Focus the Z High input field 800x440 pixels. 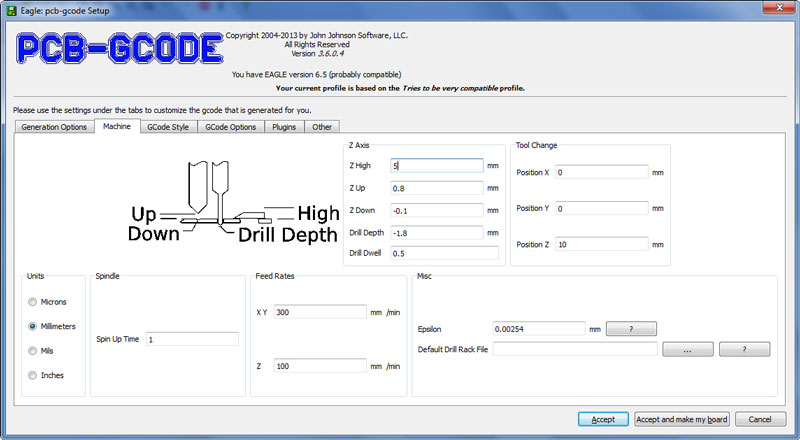(x=437, y=165)
